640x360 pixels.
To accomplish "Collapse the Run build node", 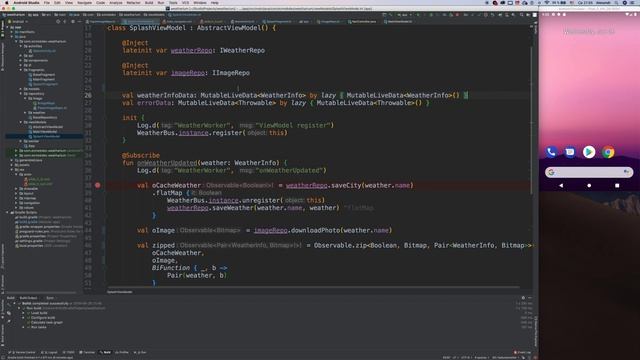I will [x=19, y=308].
